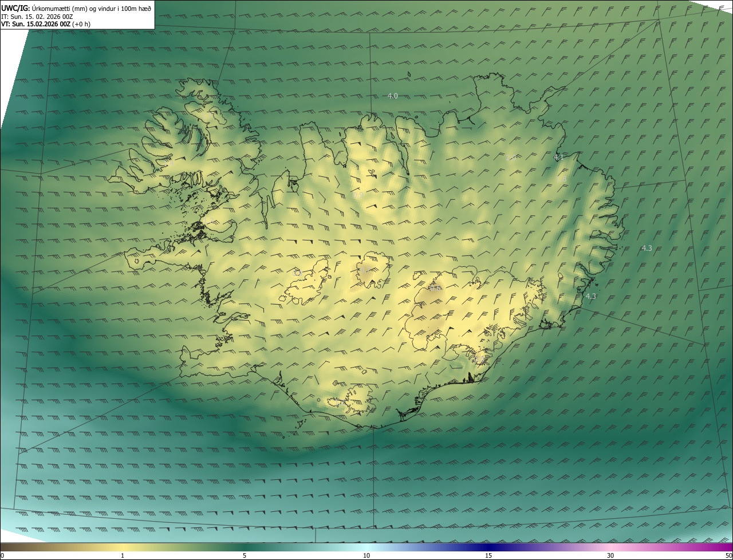Screen dimensions: 733x560
Task: Click the 'VT: Sun. 15.02.2026 00Z' valid time
Action: tap(36, 24)
